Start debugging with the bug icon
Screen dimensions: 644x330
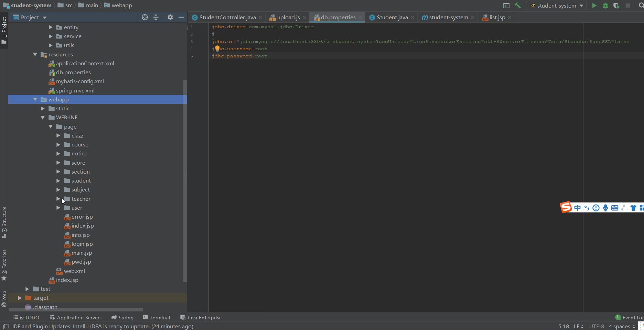click(605, 5)
